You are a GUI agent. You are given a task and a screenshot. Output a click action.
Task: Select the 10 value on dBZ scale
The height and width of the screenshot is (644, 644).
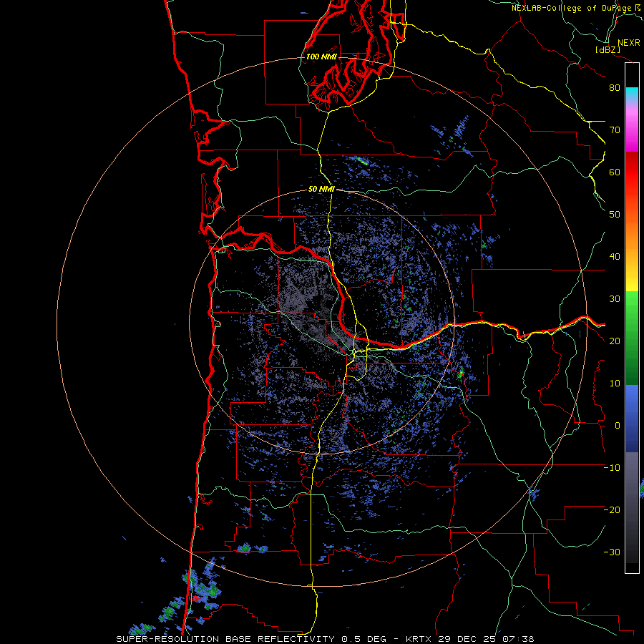click(x=615, y=384)
